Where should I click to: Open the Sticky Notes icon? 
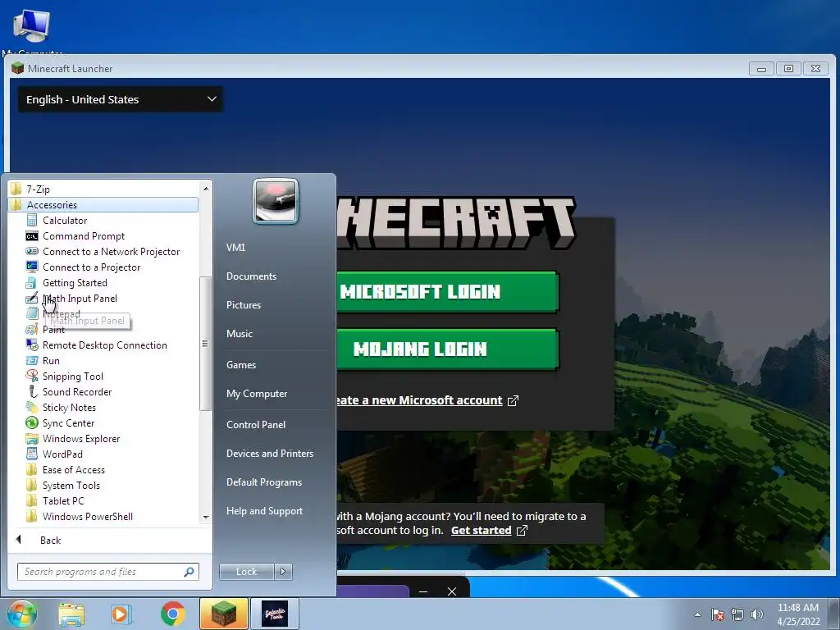(x=32, y=407)
